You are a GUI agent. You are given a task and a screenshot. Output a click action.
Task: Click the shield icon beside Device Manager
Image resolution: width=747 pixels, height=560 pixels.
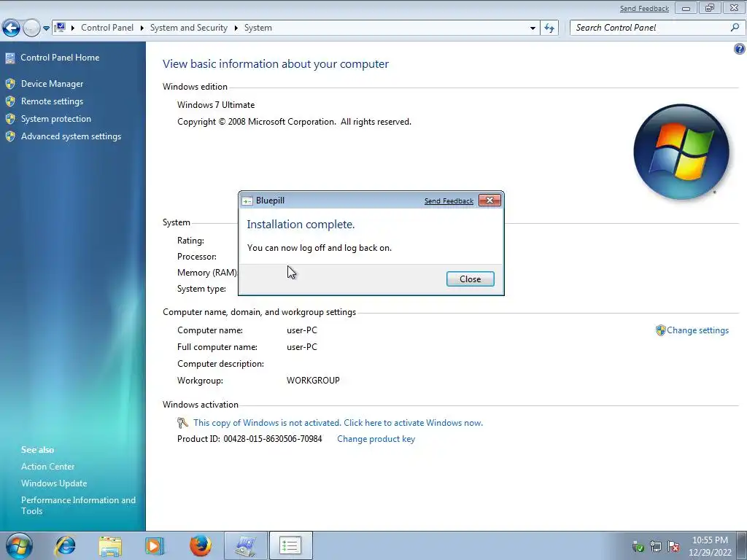[10, 84]
